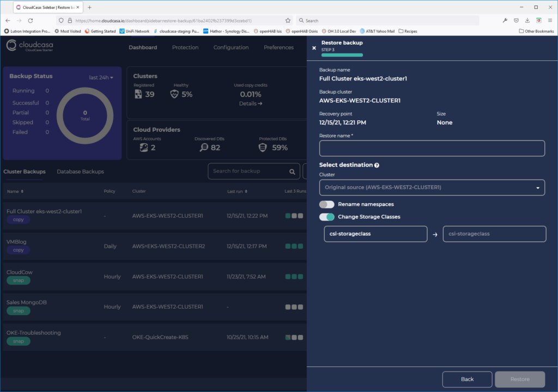Click the CloudCasa logo
Image resolution: width=558 pixels, height=392 pixels.
pos(30,46)
